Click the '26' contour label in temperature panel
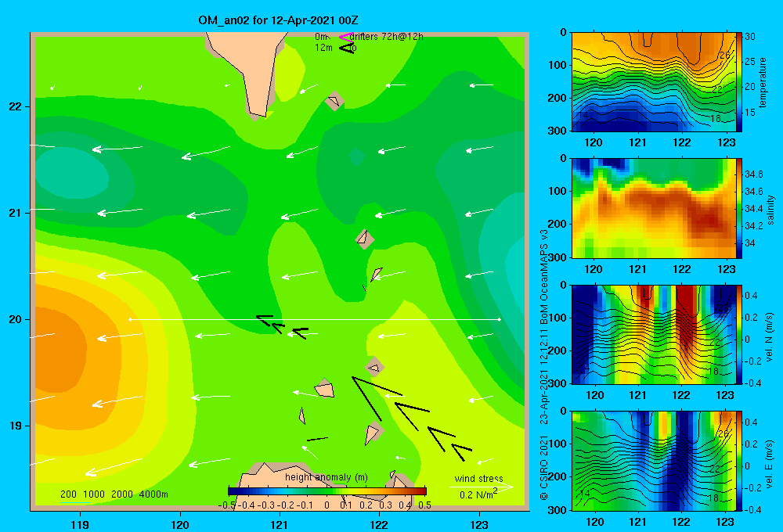The image size is (783, 532). point(724,55)
